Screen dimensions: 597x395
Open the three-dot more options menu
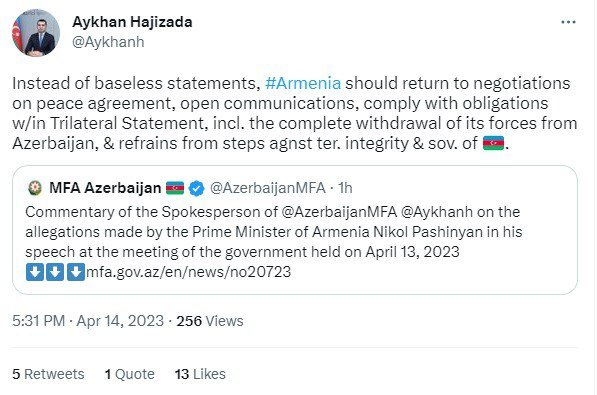(x=568, y=22)
